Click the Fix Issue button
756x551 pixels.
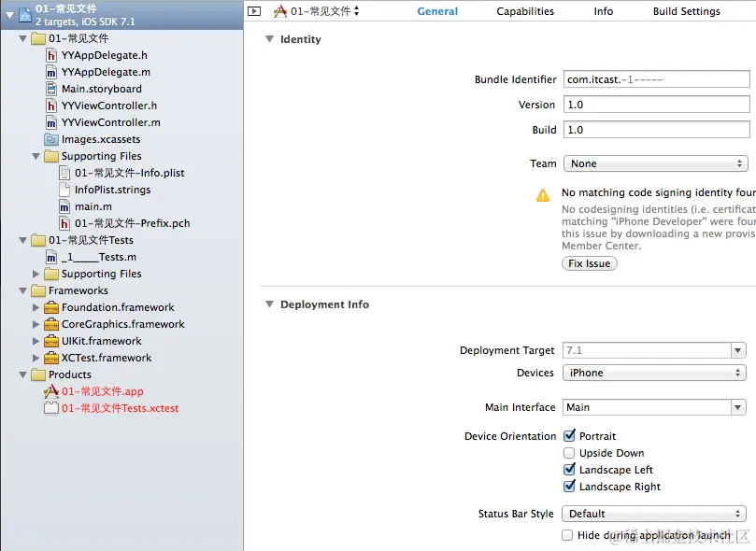(x=589, y=263)
